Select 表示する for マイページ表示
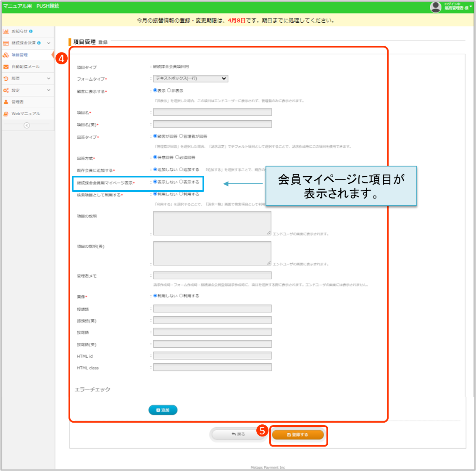This screenshot has width=476, height=471. (181, 182)
